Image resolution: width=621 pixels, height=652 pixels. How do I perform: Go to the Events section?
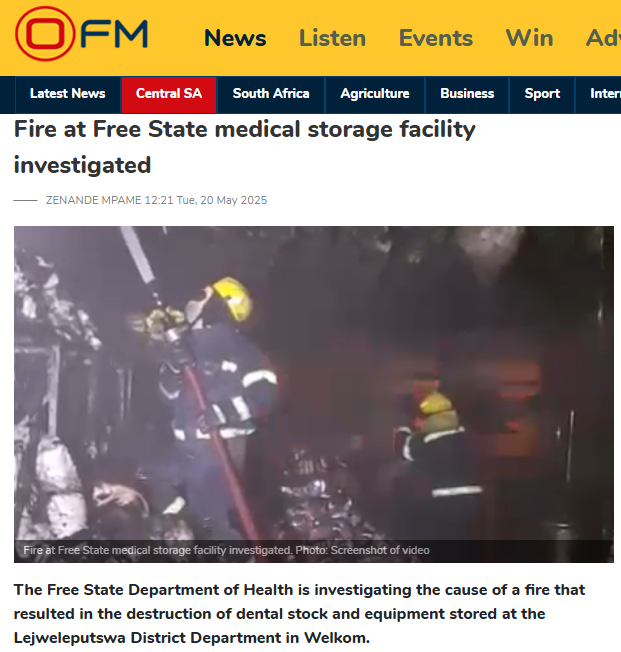click(435, 38)
